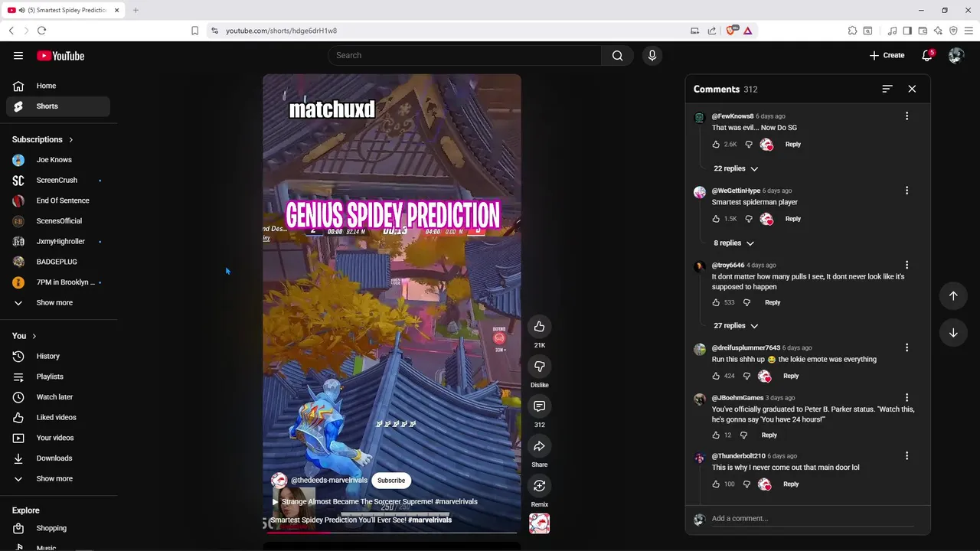Open the Subscriptions section chevron
Image resolution: width=980 pixels, height=551 pixels.
(x=70, y=139)
